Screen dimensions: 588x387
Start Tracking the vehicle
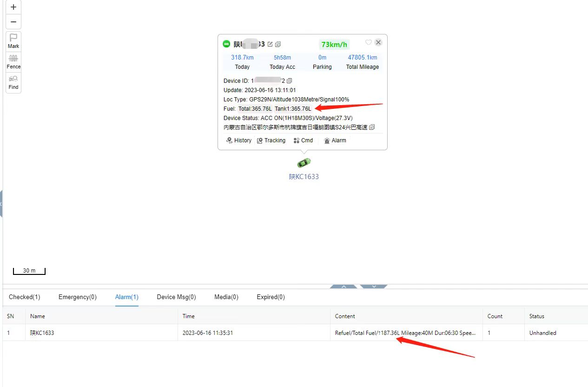pyautogui.click(x=271, y=140)
